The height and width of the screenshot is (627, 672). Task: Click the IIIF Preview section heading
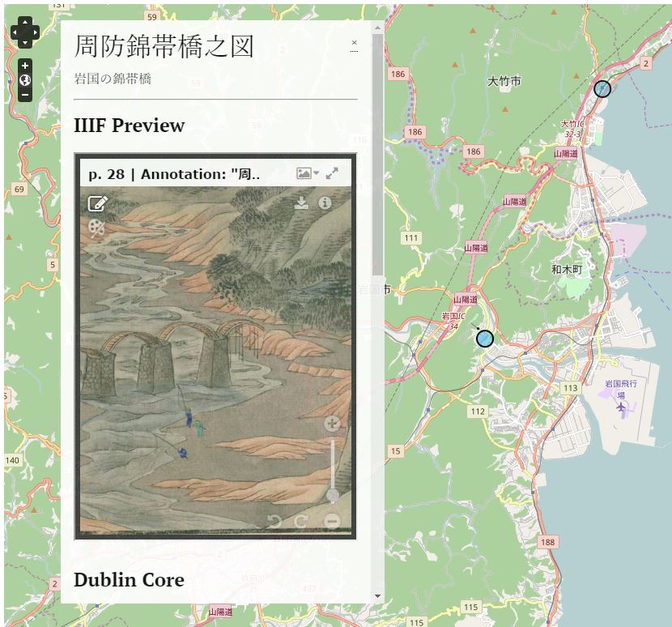[x=129, y=126]
